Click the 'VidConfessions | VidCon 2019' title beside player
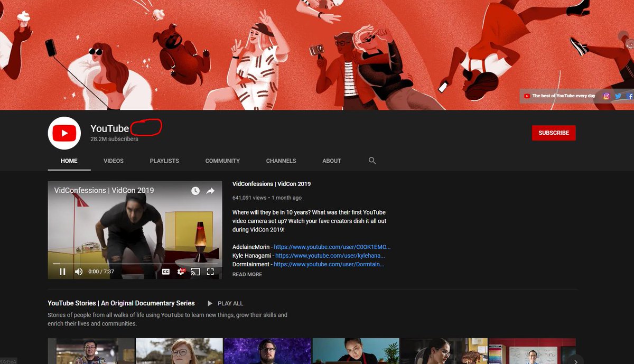Viewport: 634px width, 364px height. tap(272, 184)
